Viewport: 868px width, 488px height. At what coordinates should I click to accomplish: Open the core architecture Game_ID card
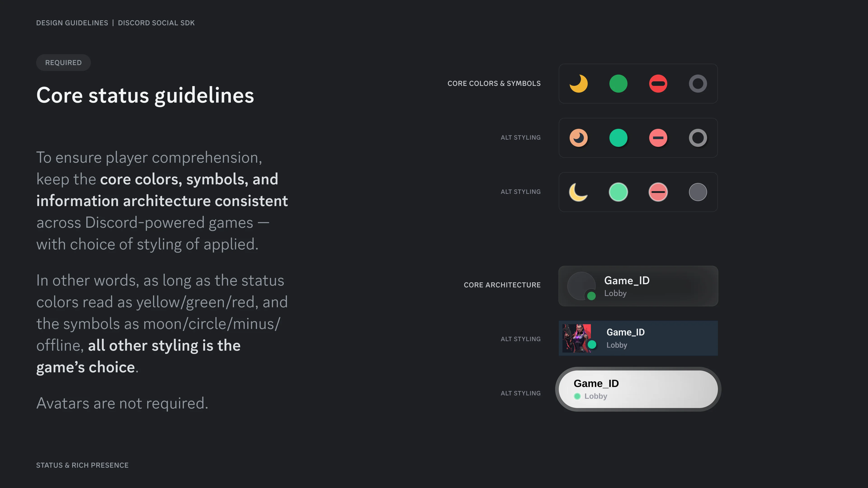pos(638,286)
